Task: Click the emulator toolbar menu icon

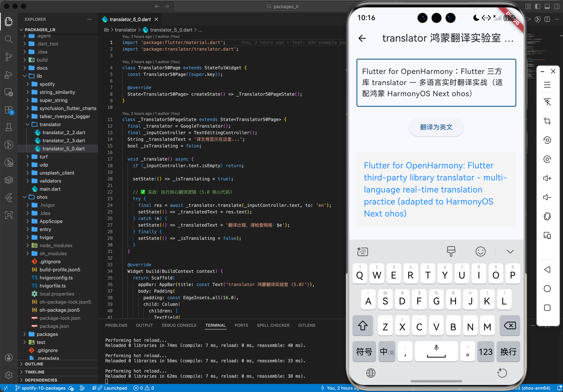Action: 547,85
